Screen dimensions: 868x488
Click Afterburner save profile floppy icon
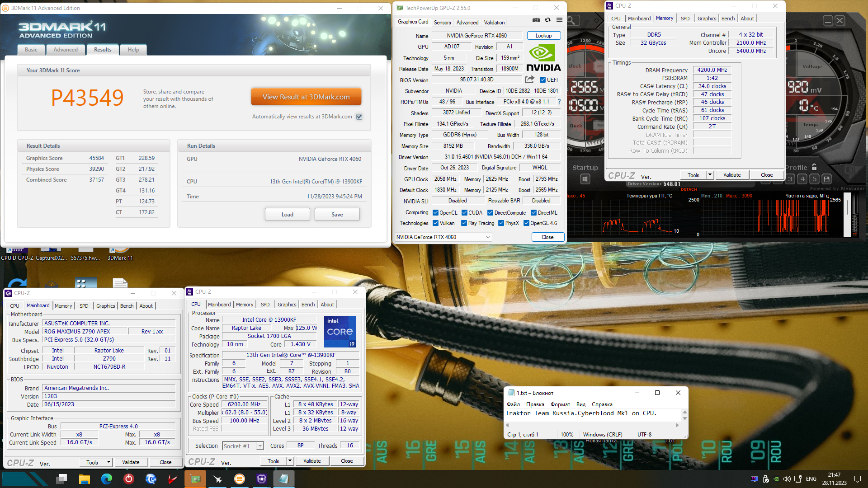pyautogui.click(x=826, y=179)
